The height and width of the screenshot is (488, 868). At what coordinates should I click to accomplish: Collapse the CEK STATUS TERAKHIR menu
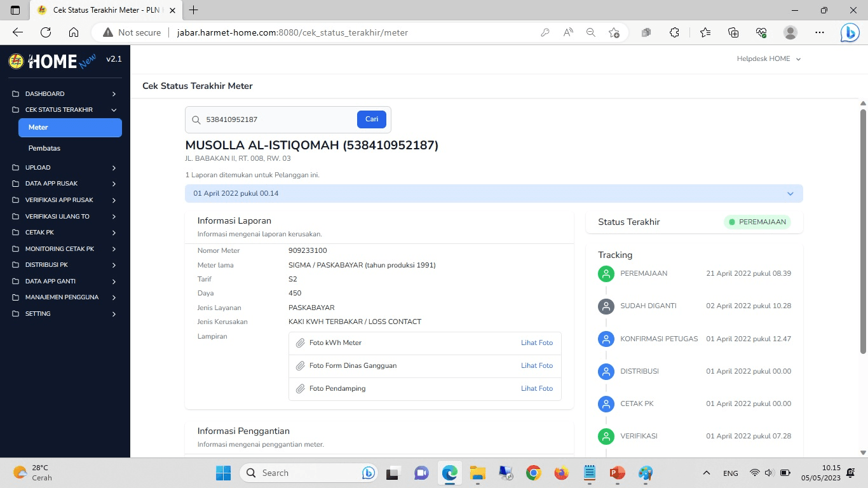coord(65,110)
